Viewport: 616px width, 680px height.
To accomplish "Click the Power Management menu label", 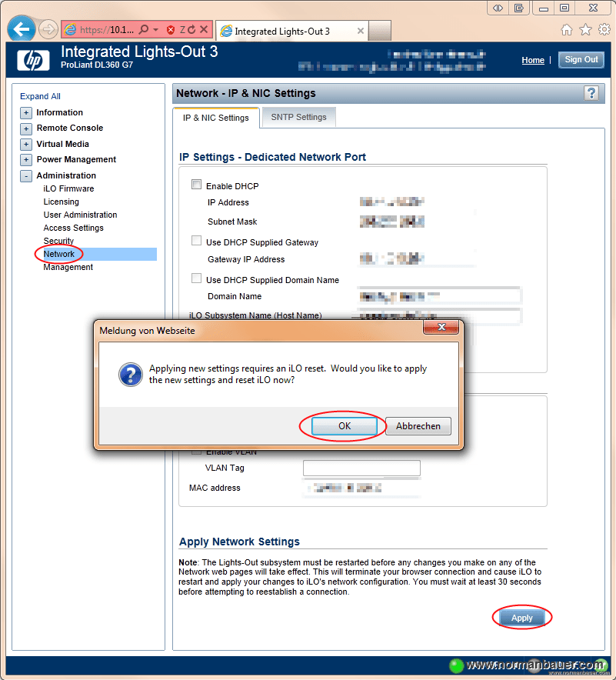I will tap(76, 159).
